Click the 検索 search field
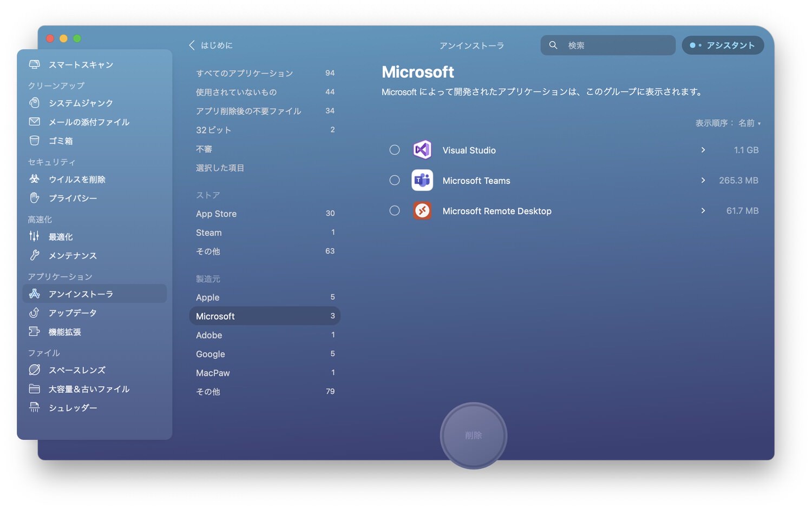The width and height of the screenshot is (812, 510). pos(608,45)
